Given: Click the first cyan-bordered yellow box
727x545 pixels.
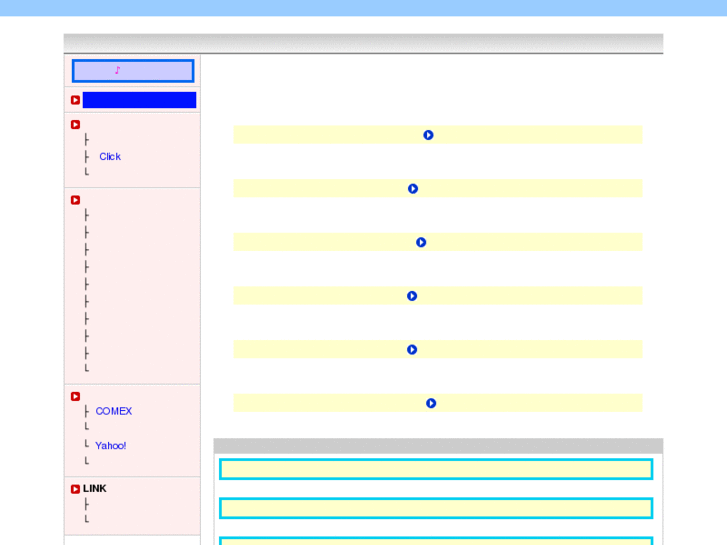Looking at the screenshot, I should click(436, 469).
